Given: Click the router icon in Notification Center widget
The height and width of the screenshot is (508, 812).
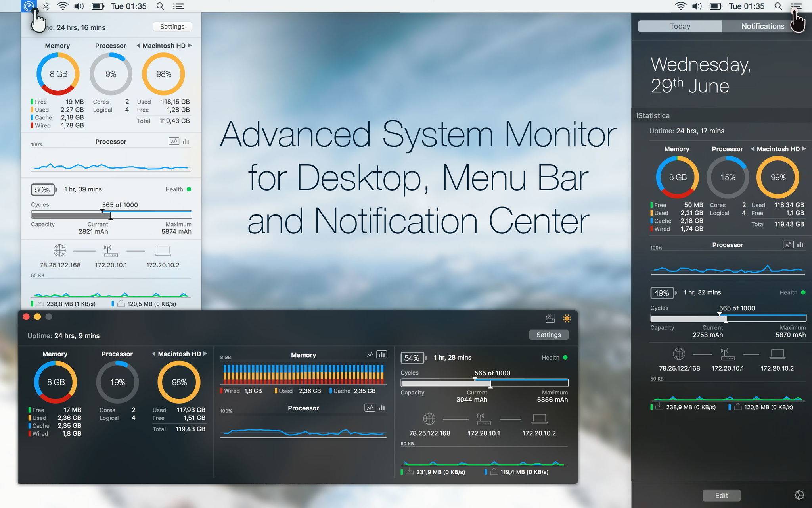Looking at the screenshot, I should (x=728, y=354).
